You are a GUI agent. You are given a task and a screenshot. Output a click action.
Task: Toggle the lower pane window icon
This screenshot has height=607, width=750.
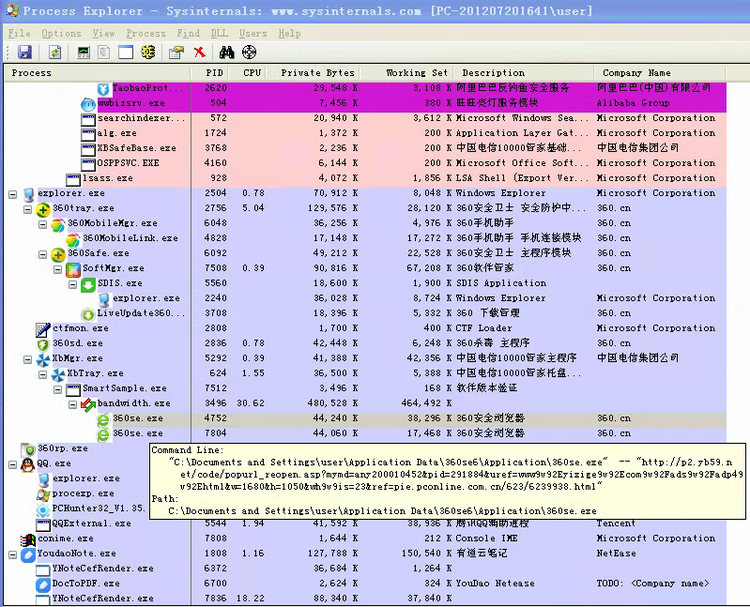[126, 52]
